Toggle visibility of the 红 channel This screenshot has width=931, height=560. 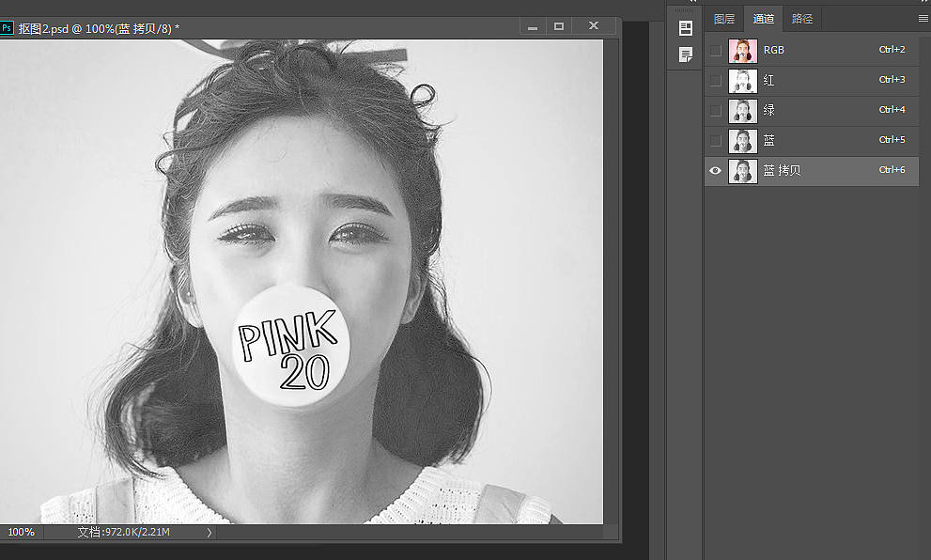click(716, 81)
